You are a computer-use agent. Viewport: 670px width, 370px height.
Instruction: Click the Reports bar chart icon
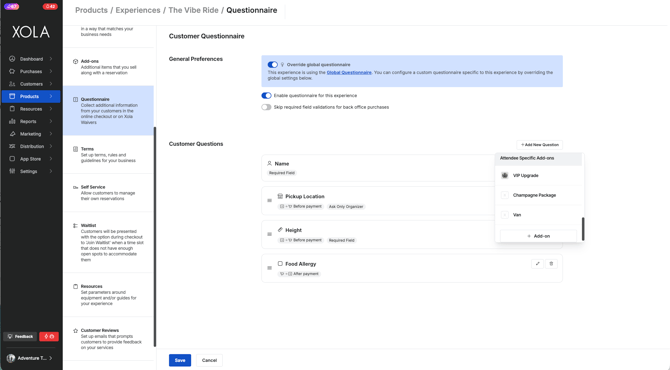[x=12, y=121]
